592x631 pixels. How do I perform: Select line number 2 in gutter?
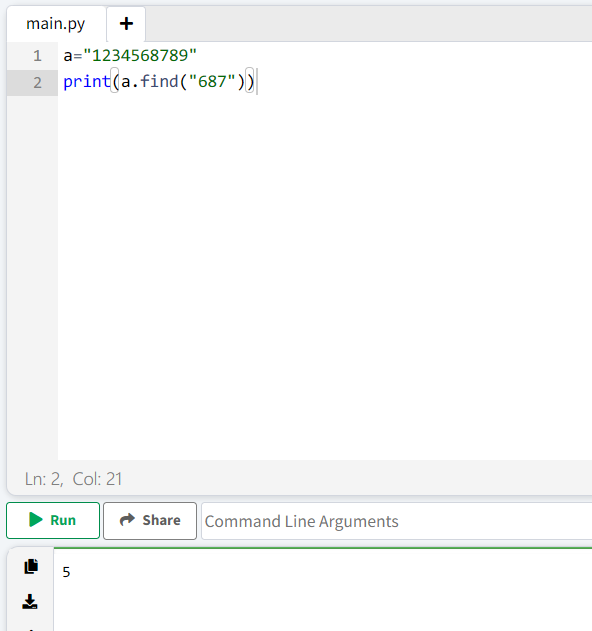point(37,82)
